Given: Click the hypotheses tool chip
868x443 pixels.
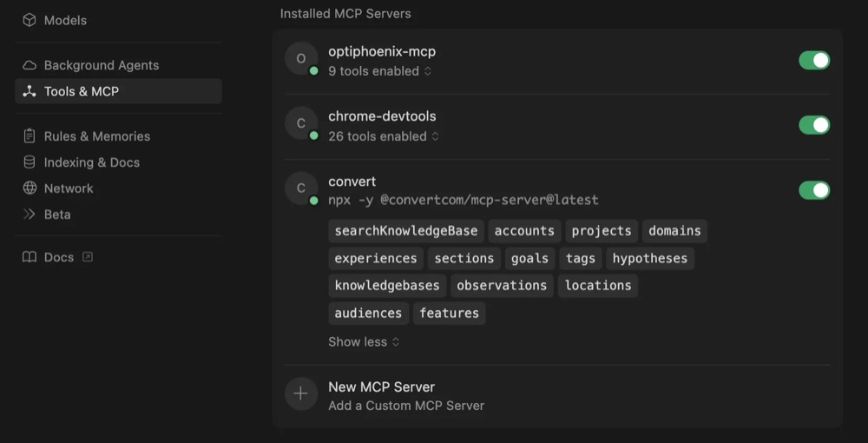Looking at the screenshot, I should pyautogui.click(x=649, y=258).
